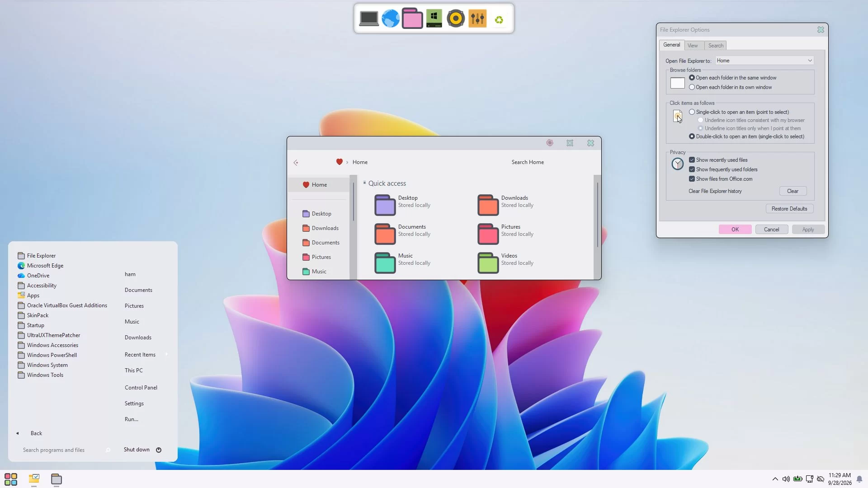Uncheck Show recently used files

[692, 160]
